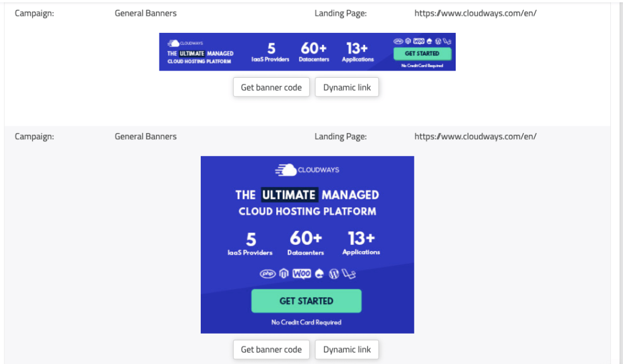This screenshot has width=623, height=364.
Task: Click Dynamic link under the square banner
Action: [347, 349]
